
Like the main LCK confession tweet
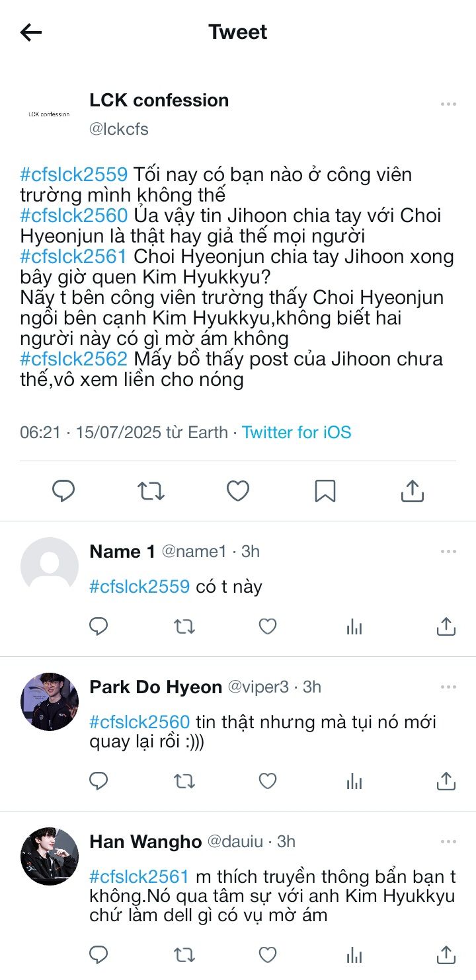point(238,491)
